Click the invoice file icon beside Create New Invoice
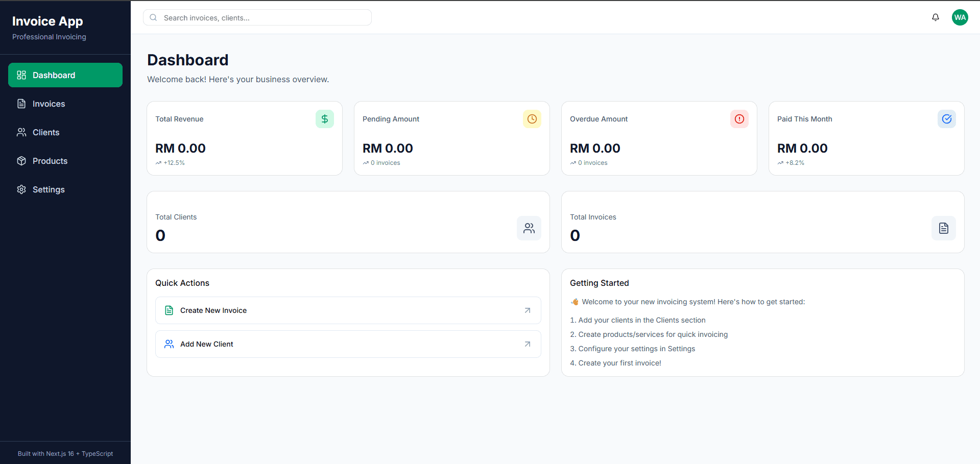This screenshot has height=464, width=980. pyautogui.click(x=169, y=310)
